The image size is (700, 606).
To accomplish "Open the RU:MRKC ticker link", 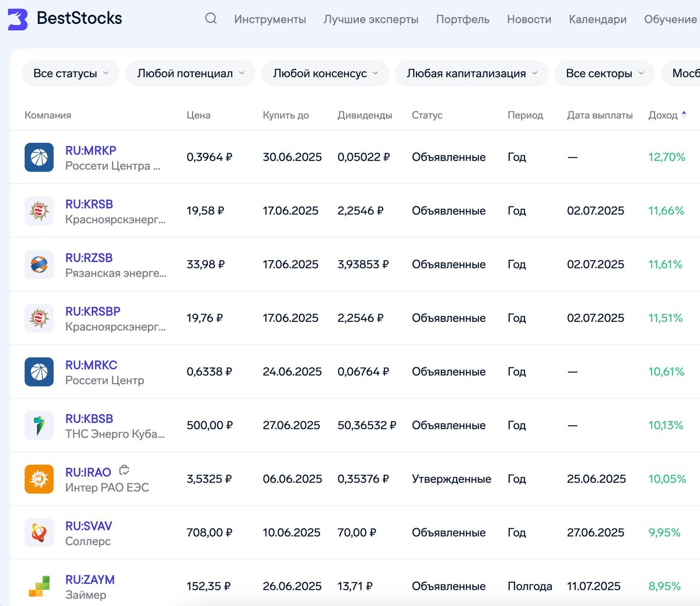I will coord(92,365).
